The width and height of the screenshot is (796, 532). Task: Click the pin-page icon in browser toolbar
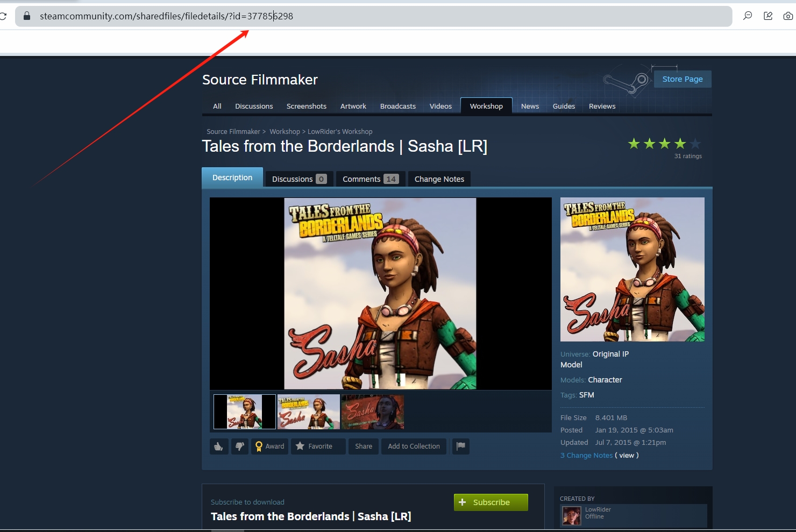768,16
